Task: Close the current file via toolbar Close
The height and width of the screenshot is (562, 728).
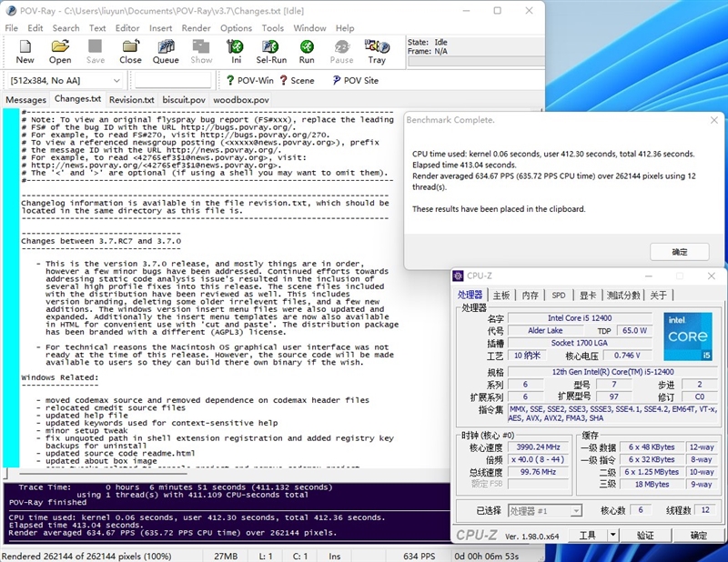Action: 130,52
